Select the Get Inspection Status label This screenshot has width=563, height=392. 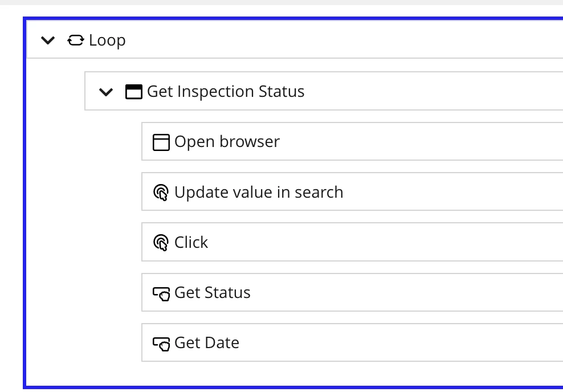tap(226, 91)
